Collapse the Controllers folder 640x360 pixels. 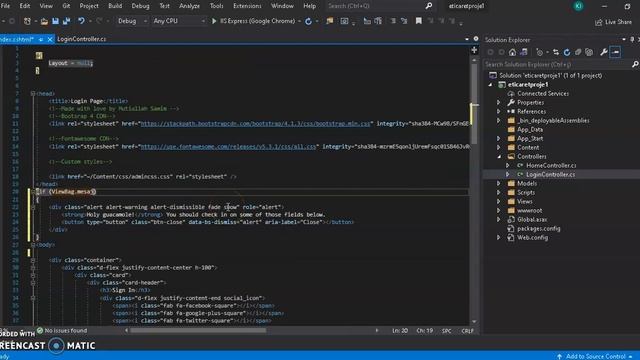(x=499, y=156)
